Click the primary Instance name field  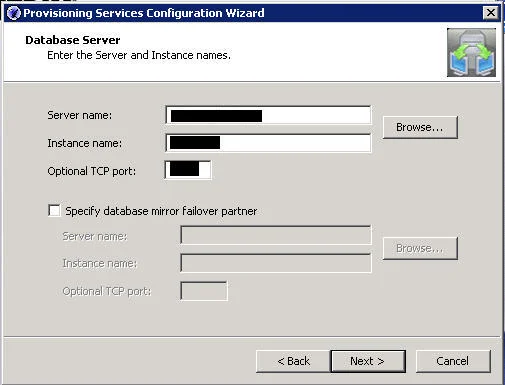(x=268, y=143)
